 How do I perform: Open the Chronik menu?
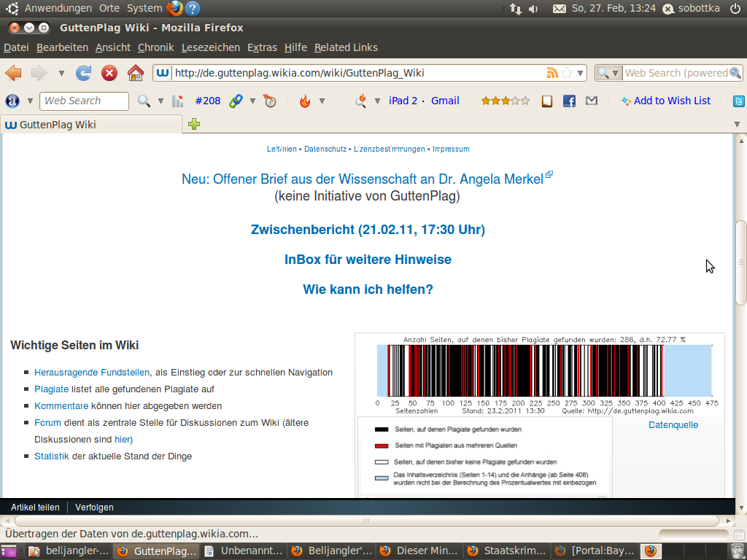[x=156, y=47]
